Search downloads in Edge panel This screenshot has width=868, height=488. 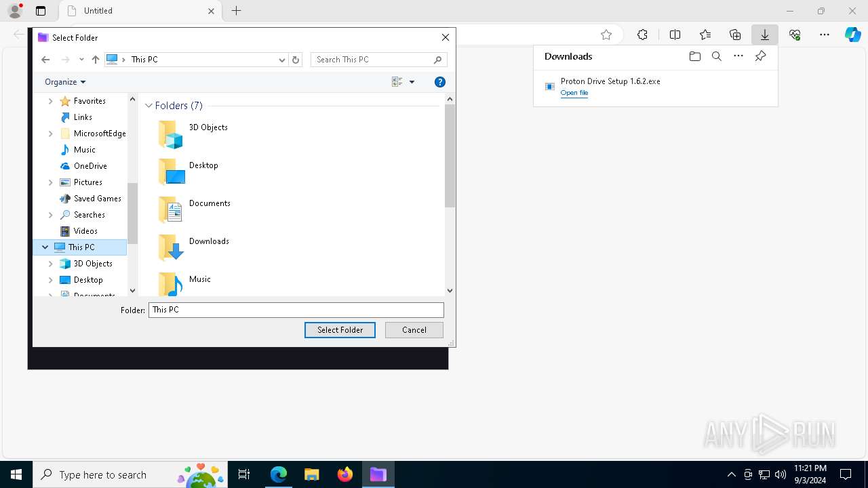point(716,56)
